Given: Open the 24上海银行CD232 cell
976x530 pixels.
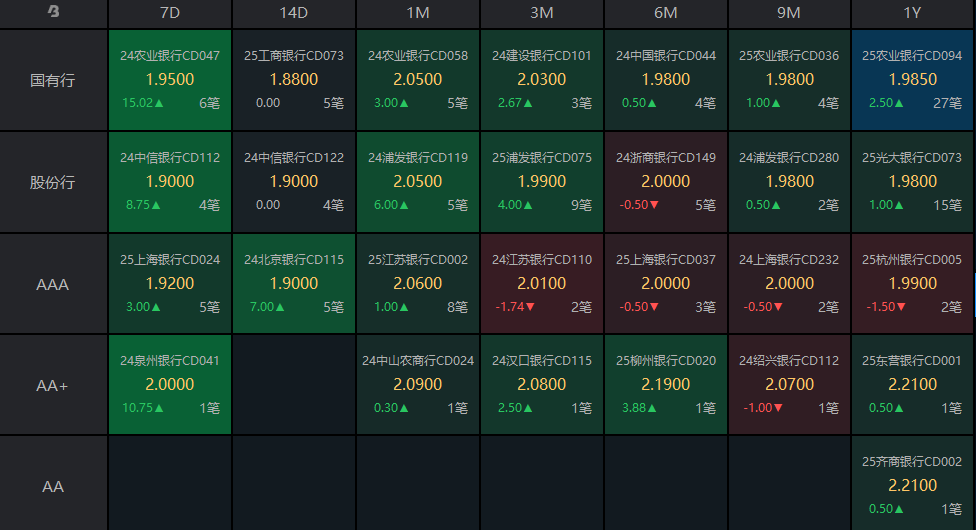Looking at the screenshot, I should click(789, 283).
